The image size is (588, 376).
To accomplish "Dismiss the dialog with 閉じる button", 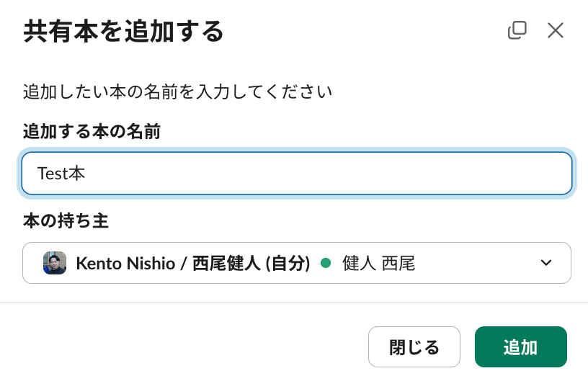I will click(x=414, y=346).
